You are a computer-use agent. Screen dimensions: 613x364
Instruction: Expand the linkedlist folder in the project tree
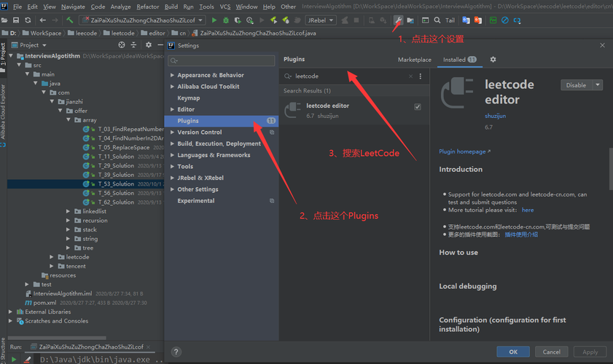point(69,211)
